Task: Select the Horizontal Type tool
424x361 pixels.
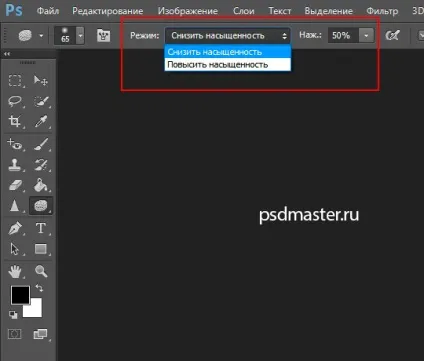Action: tap(41, 228)
